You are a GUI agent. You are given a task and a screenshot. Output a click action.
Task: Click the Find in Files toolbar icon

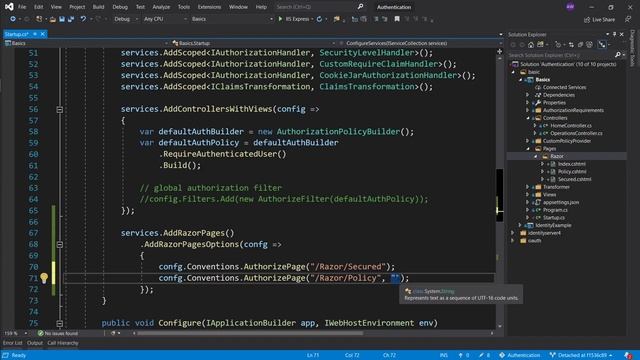click(336, 19)
